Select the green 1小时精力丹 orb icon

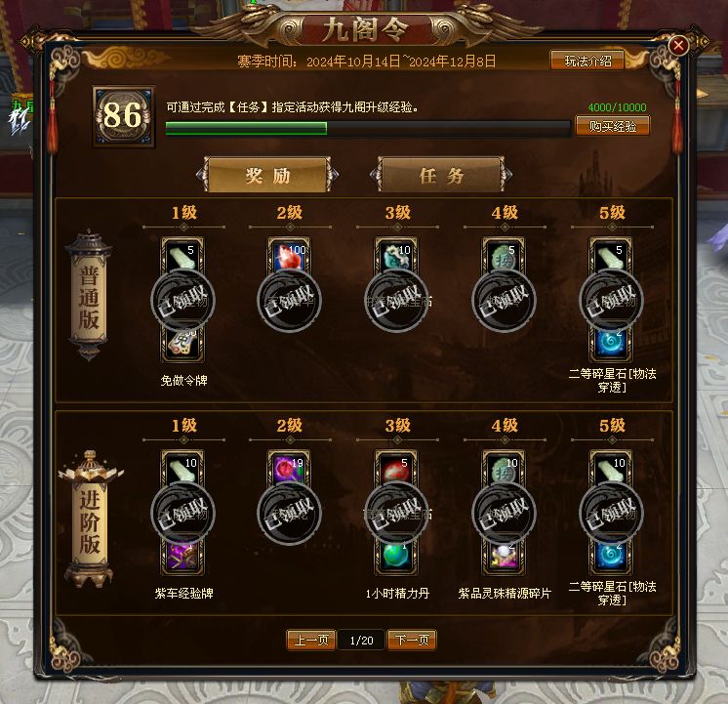(396, 557)
